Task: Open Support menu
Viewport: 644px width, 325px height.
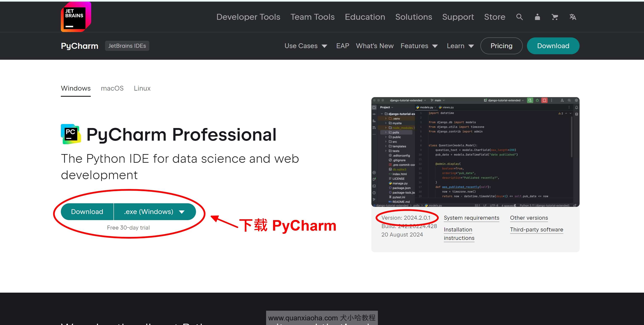Action: (458, 17)
